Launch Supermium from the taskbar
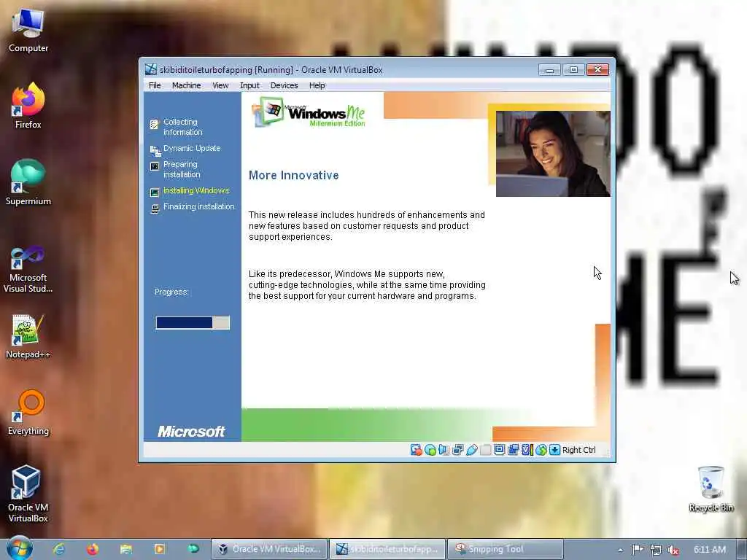This screenshot has width=747, height=560. [193, 549]
